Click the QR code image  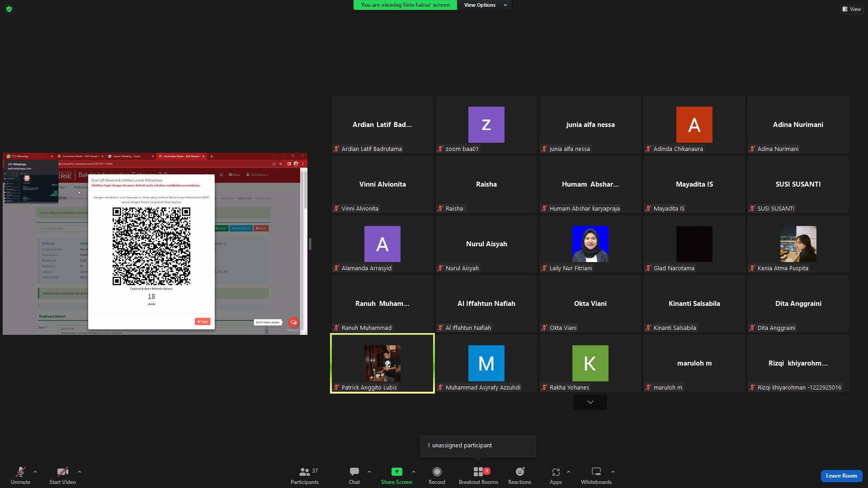tap(151, 246)
